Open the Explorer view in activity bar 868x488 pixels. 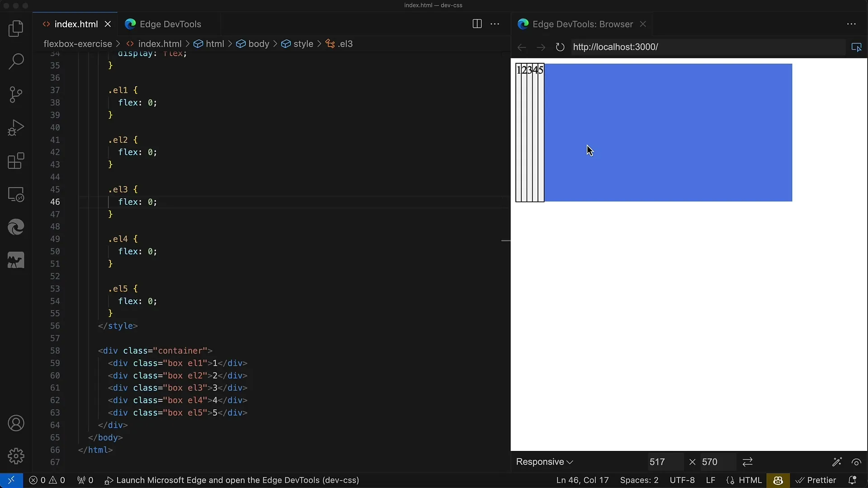[16, 28]
